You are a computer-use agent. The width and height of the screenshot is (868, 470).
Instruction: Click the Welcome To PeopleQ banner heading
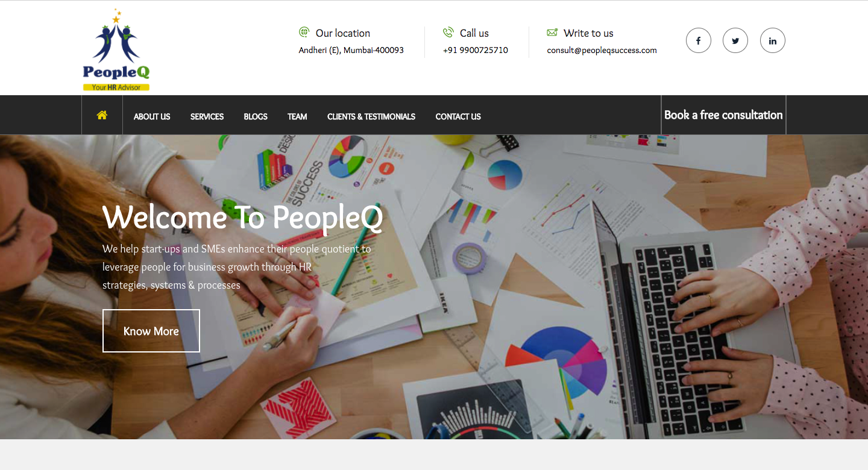[x=243, y=218]
